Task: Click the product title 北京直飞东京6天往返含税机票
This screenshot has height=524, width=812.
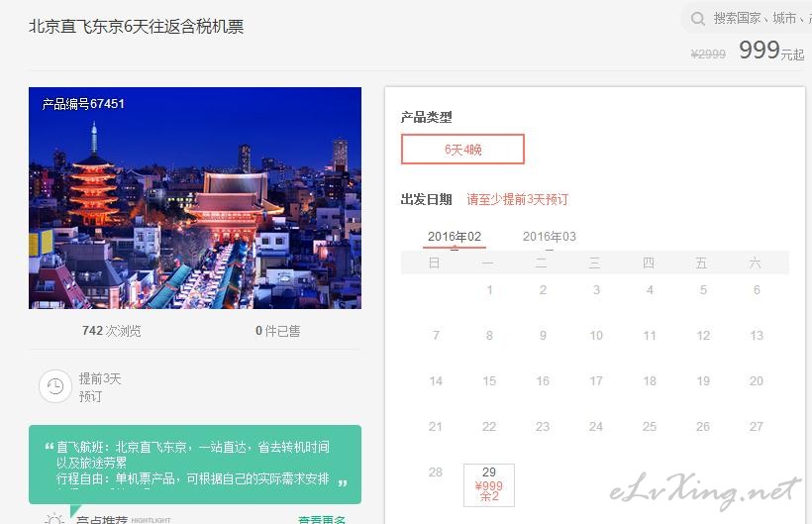Action: 137,27
